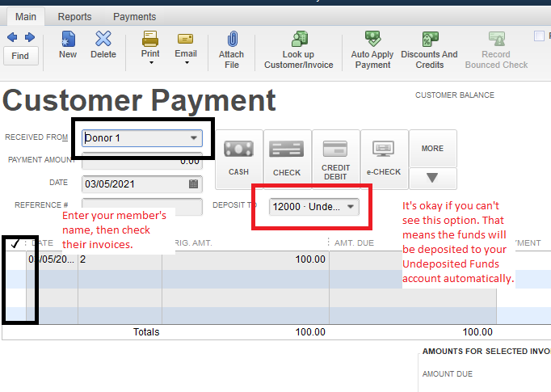551x392 pixels.
Task: Expand more payment methods with down triangle
Action: [433, 179]
